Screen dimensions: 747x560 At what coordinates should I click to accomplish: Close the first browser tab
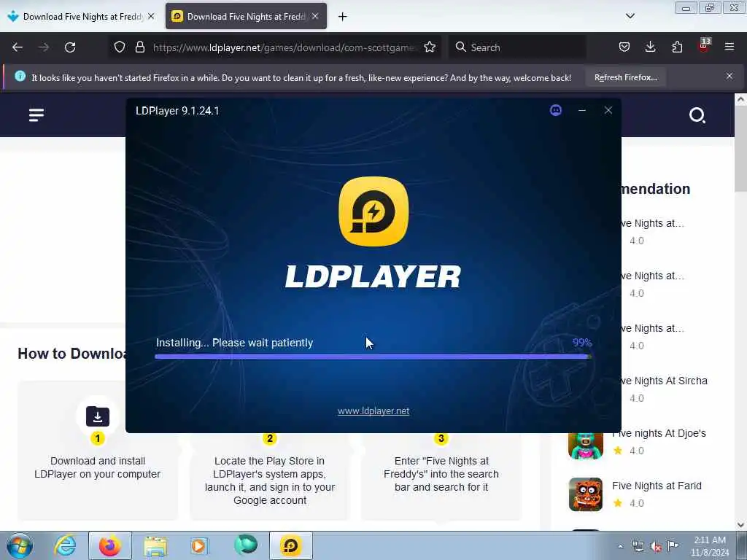(151, 16)
